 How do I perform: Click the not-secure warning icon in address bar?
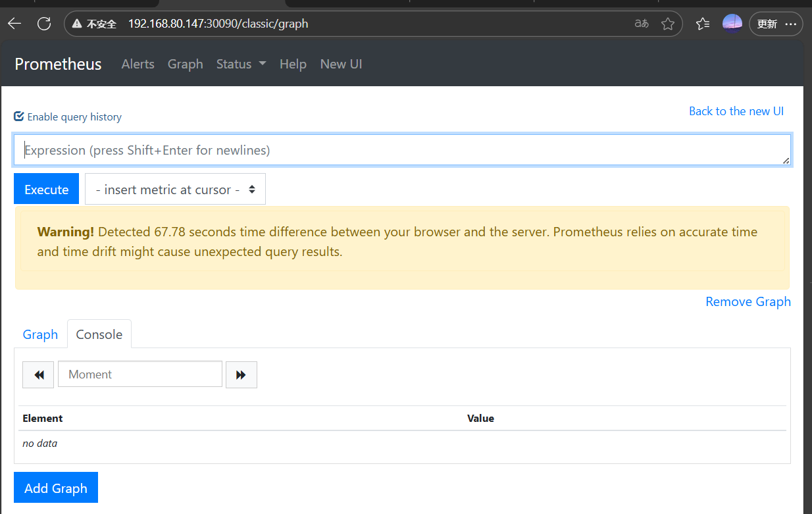(78, 24)
